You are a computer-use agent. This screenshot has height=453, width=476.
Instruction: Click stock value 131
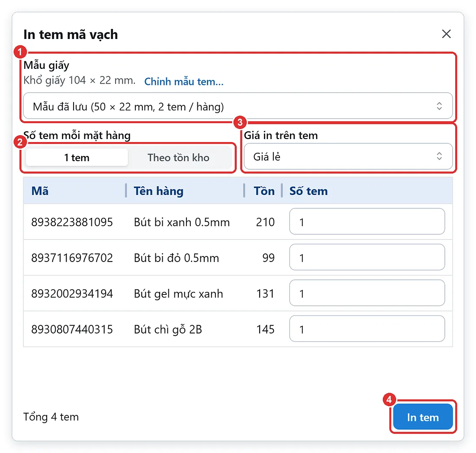pos(265,294)
